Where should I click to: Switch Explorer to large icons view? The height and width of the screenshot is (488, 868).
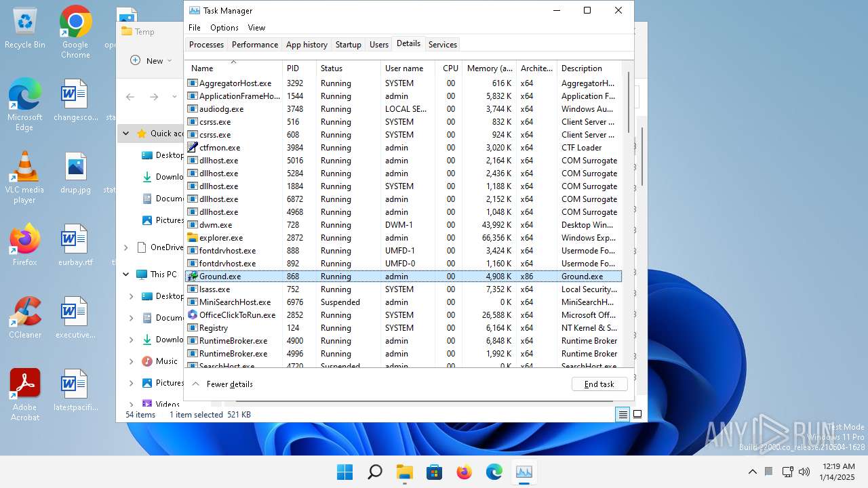click(x=637, y=415)
